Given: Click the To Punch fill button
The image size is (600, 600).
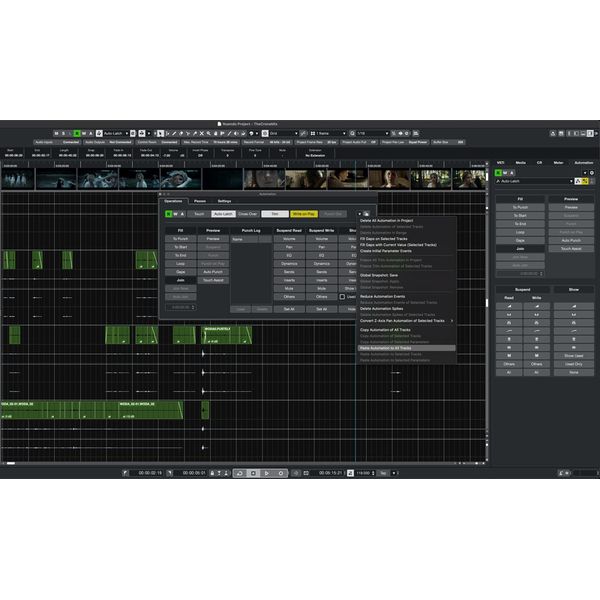Looking at the screenshot, I should coord(180,239).
